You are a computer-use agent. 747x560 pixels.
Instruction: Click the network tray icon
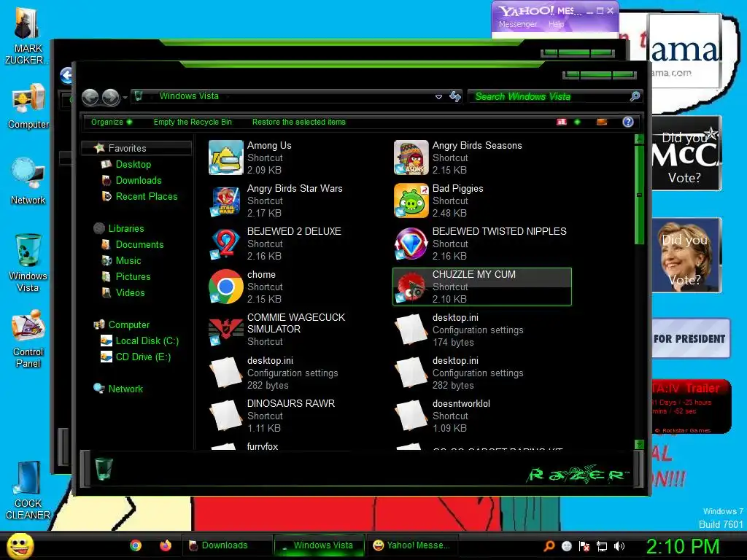[602, 546]
